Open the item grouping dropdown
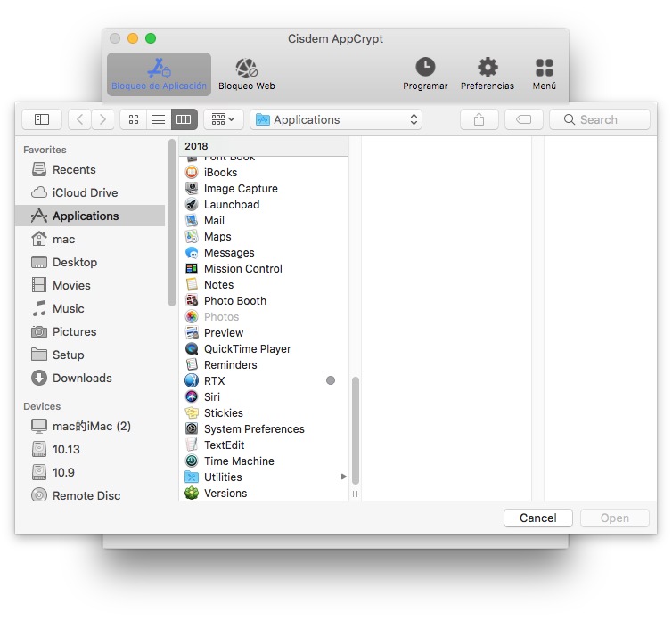 click(x=223, y=119)
